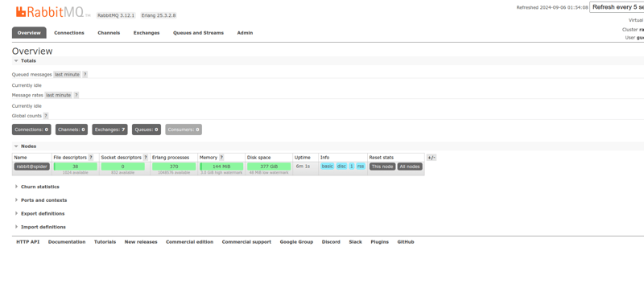Viewport: 644px width, 292px height.
Task: Click Erlang processes bar showing 370
Action: [174, 167]
